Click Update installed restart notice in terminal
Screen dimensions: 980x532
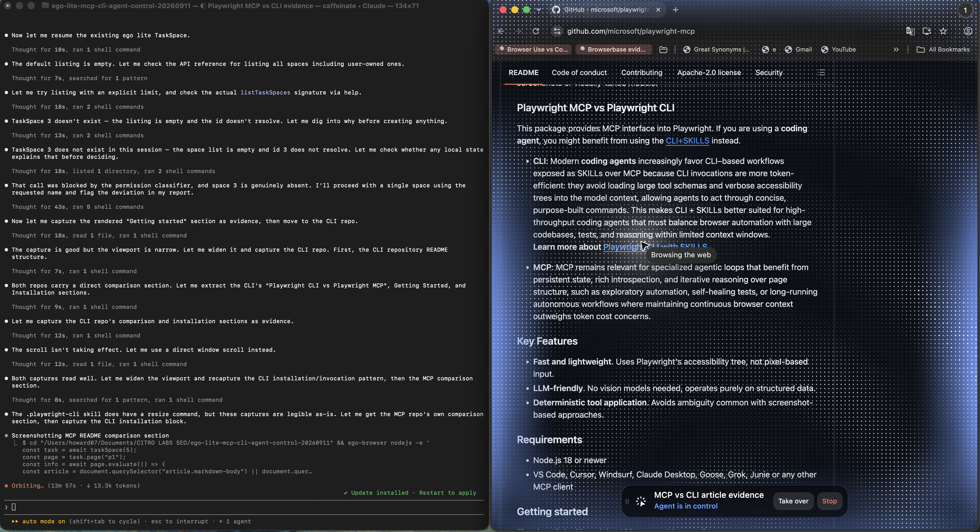point(410,493)
